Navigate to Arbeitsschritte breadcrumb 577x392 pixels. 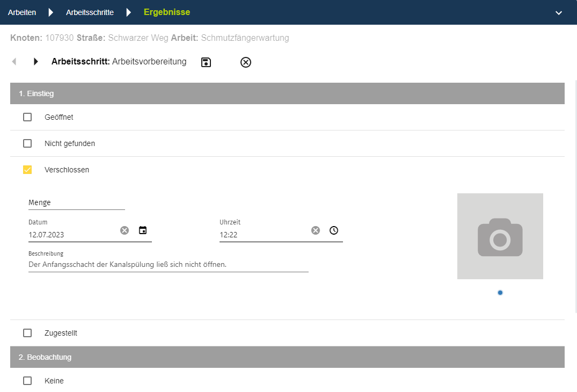90,12
